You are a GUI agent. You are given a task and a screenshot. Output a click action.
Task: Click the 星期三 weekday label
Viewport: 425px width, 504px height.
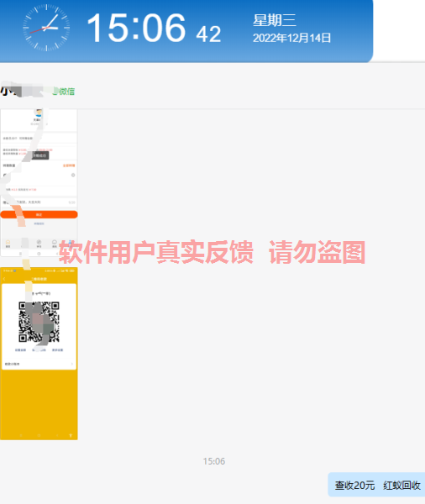pos(274,20)
